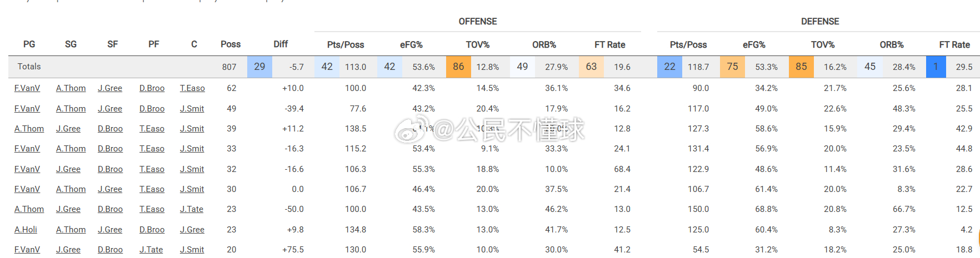This screenshot has width=980, height=258.
Task: Click the PG column header
Action: (29, 44)
